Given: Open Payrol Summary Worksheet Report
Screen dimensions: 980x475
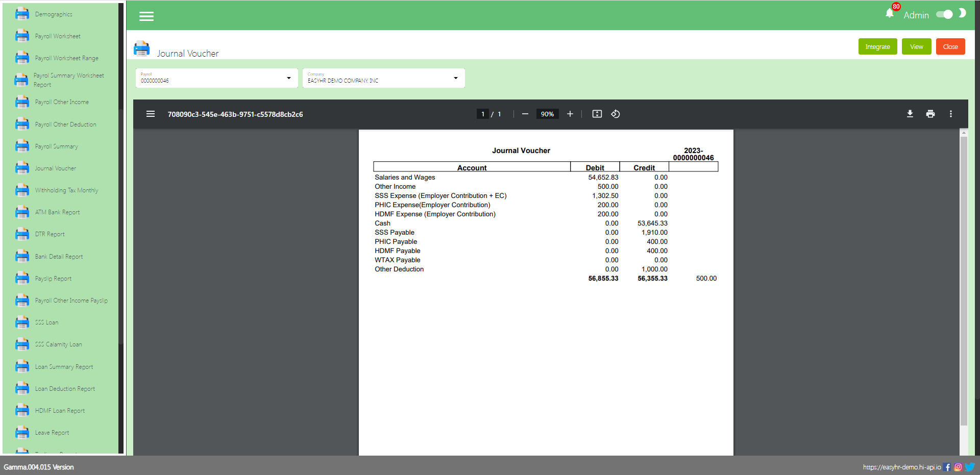Looking at the screenshot, I should [x=68, y=80].
